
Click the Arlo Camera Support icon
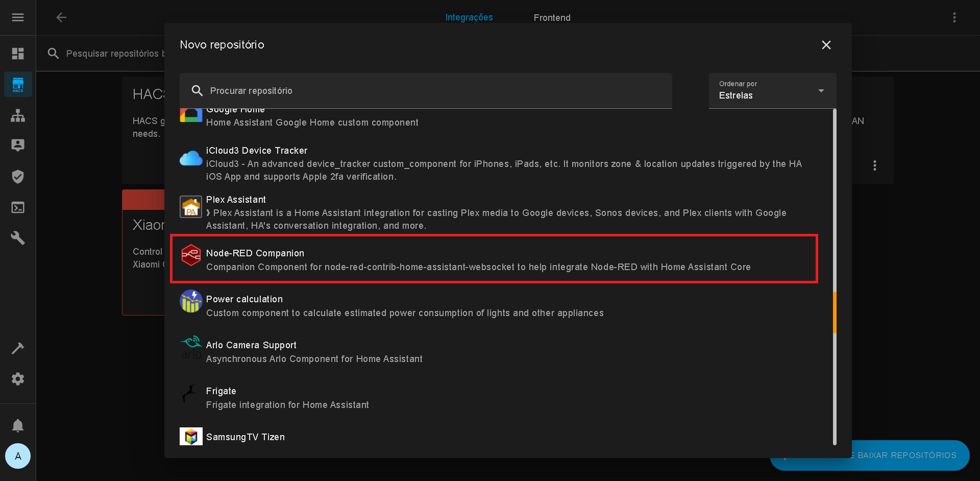tap(191, 347)
